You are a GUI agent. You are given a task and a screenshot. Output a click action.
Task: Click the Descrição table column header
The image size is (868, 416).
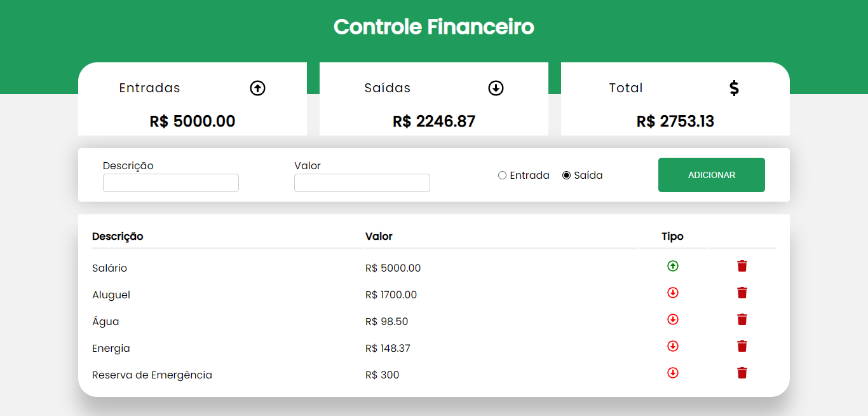coord(117,236)
